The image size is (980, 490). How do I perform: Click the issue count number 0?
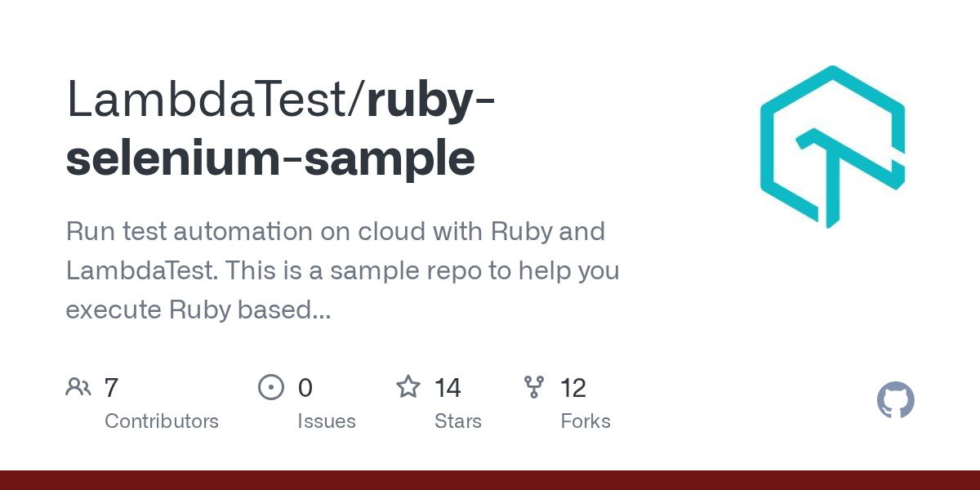(305, 387)
